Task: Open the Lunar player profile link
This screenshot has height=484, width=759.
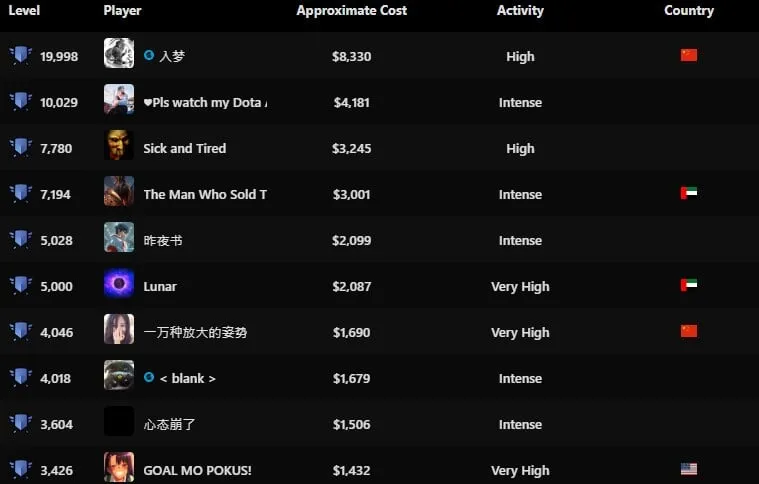Action: tap(160, 287)
